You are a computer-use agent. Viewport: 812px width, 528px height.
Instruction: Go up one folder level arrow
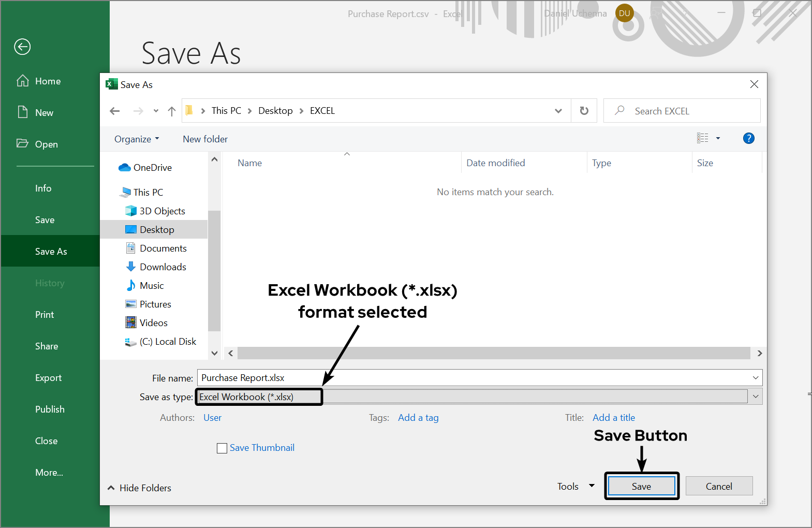click(172, 111)
